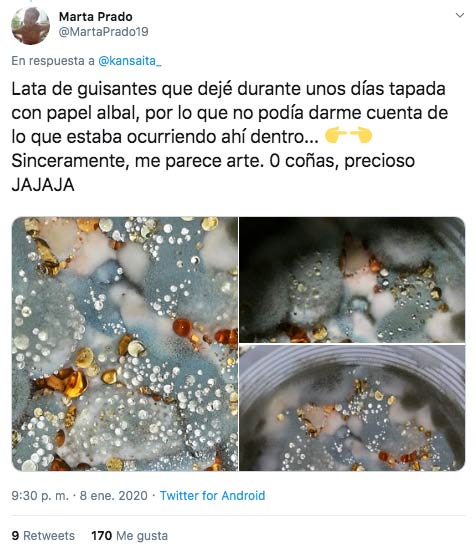The height and width of the screenshot is (554, 476).
Task: Open the top-right dark mold photo
Action: pos(352,279)
